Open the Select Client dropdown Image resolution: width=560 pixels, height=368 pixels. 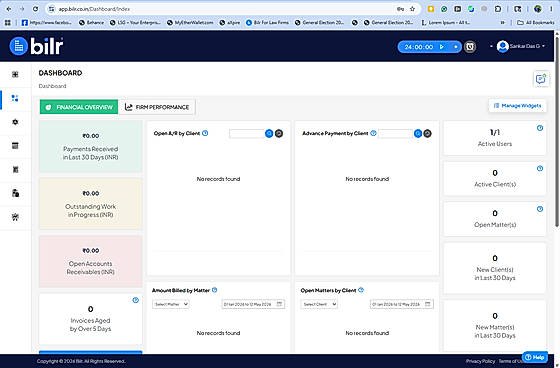pos(319,304)
